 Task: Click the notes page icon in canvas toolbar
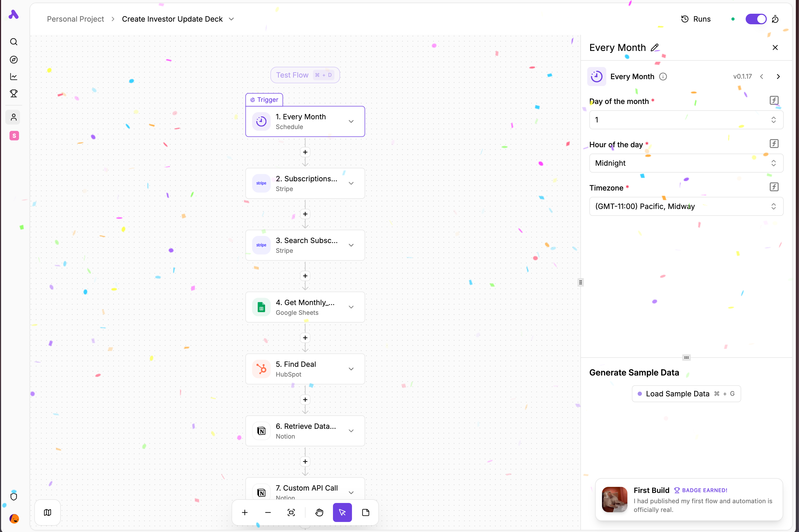[x=365, y=512]
